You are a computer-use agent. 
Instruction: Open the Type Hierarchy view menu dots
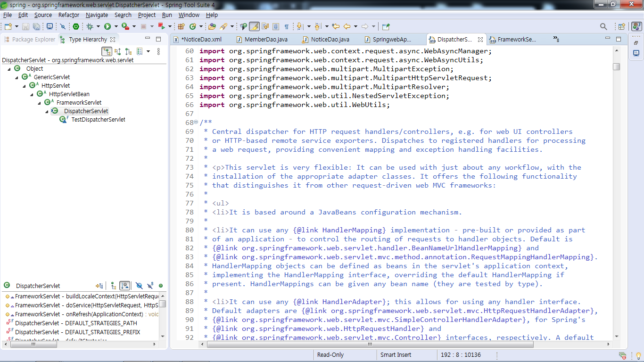coord(158,51)
